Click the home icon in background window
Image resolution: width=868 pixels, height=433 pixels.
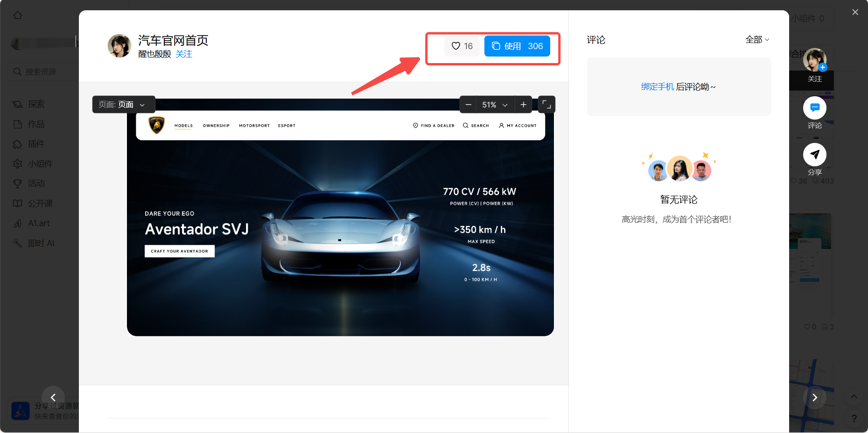pyautogui.click(x=18, y=15)
